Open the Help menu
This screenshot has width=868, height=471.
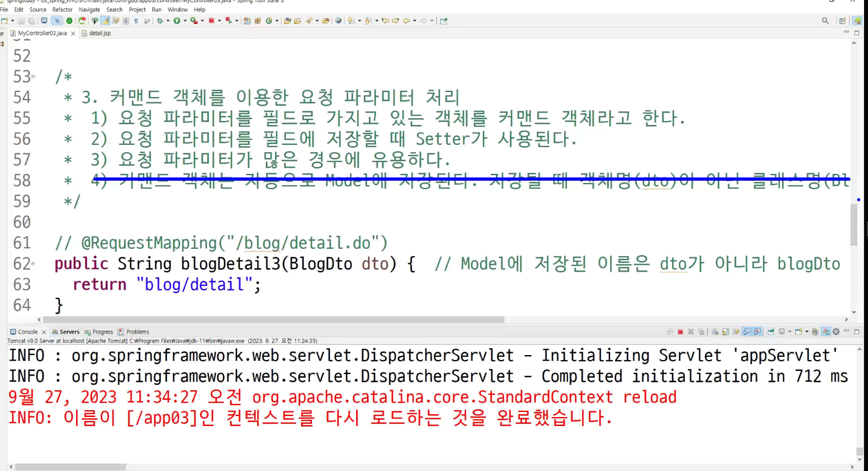[x=199, y=10]
